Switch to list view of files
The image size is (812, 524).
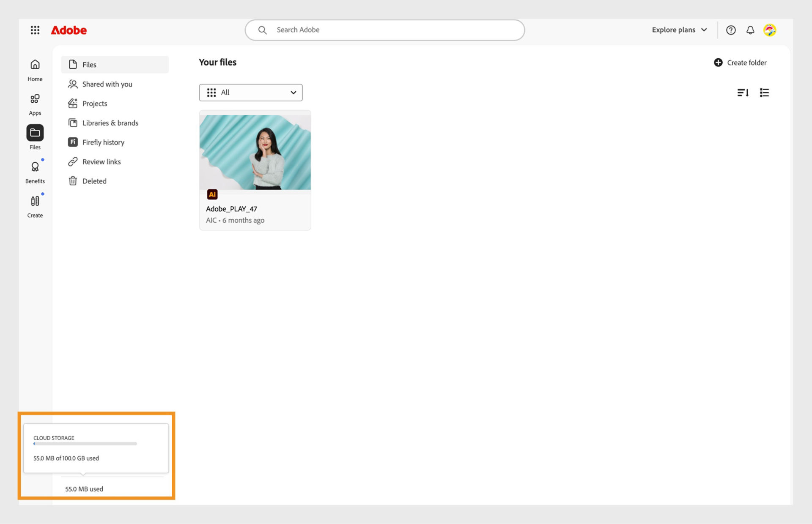764,93
